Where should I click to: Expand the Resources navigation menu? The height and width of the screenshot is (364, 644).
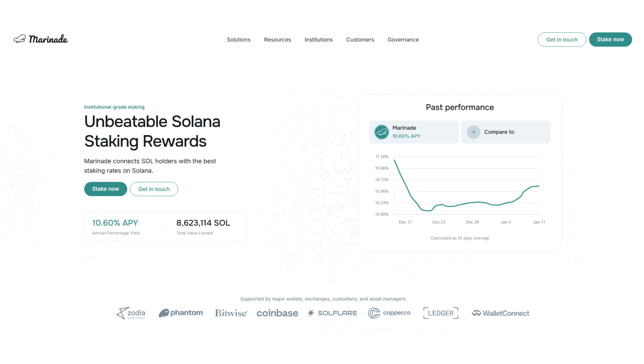pyautogui.click(x=277, y=40)
